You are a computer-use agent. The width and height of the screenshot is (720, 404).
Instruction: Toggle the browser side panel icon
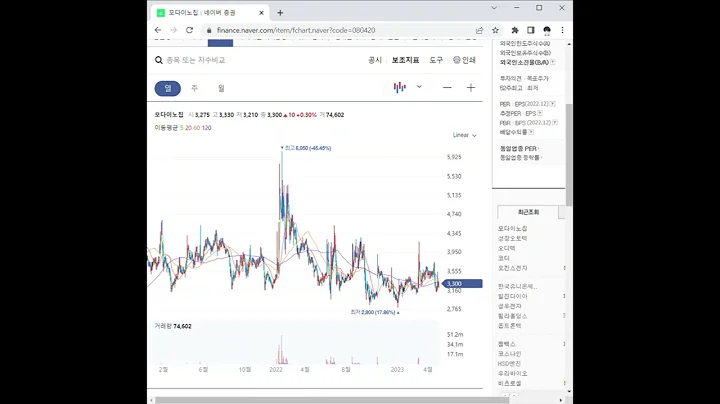[531, 30]
